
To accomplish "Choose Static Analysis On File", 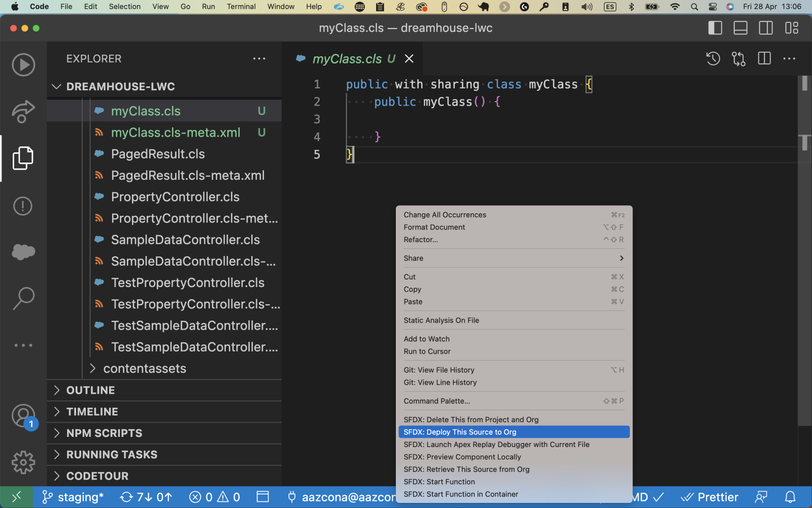I will [514, 320].
